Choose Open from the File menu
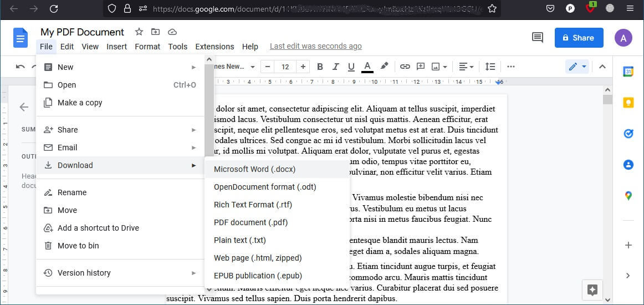 tap(120, 85)
